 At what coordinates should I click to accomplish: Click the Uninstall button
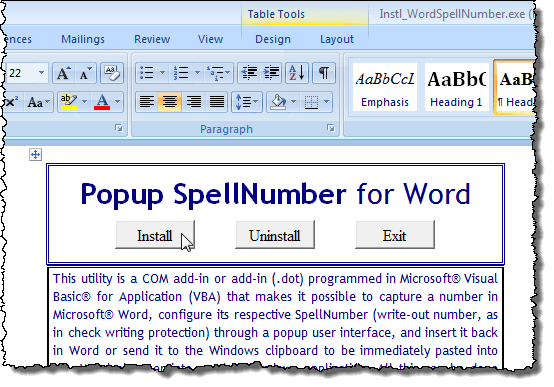(275, 235)
